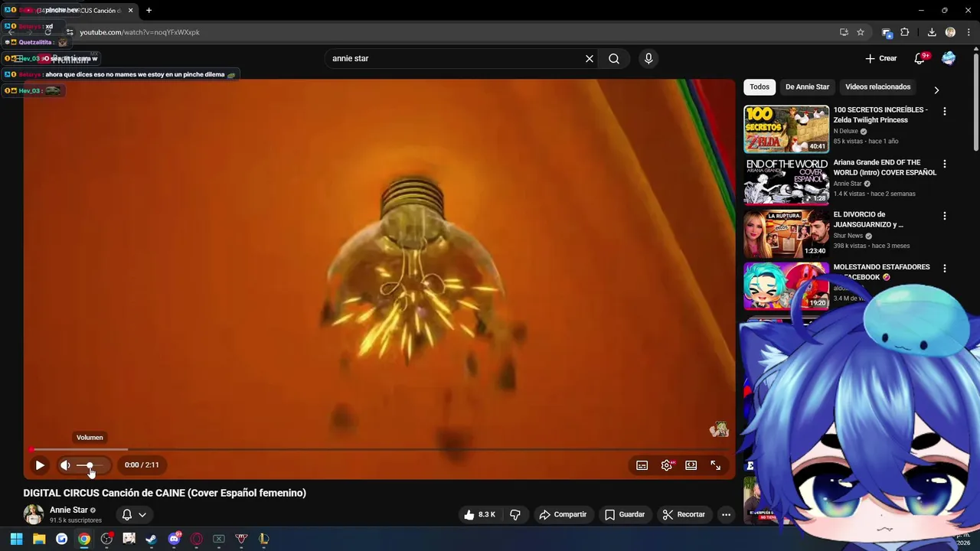Open the Annie Star channel name under the video
Image resolution: width=980 pixels, height=551 pixels.
coord(69,510)
